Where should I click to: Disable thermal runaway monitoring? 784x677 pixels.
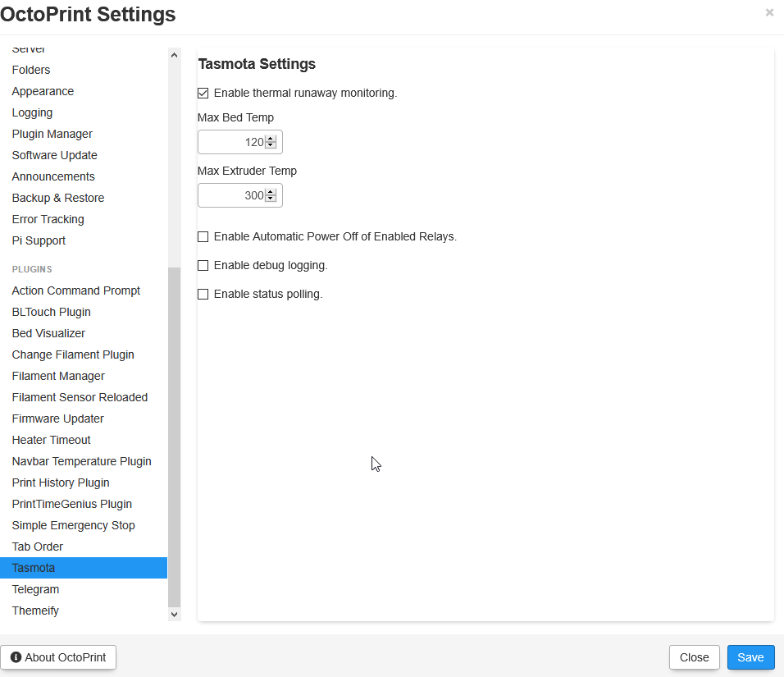(203, 93)
